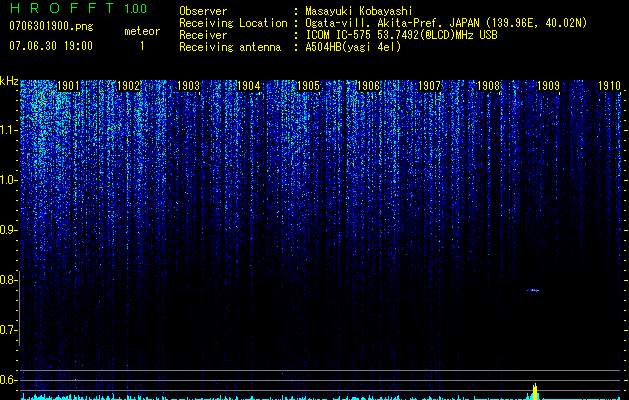Viewport: 629px width, 400px height.
Task: Click the timestamp 07.06.30 19:00
Action: click(51, 46)
